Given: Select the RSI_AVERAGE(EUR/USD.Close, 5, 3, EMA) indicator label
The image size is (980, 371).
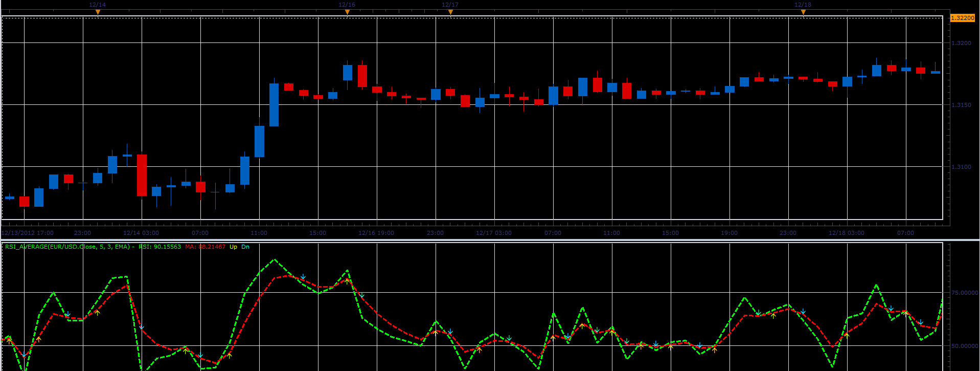Looking at the screenshot, I should point(67,247).
